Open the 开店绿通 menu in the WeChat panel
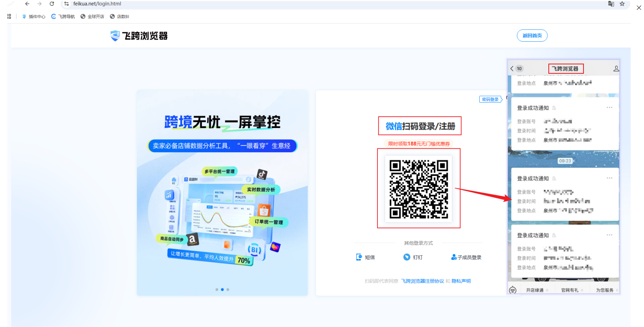 pos(537,290)
